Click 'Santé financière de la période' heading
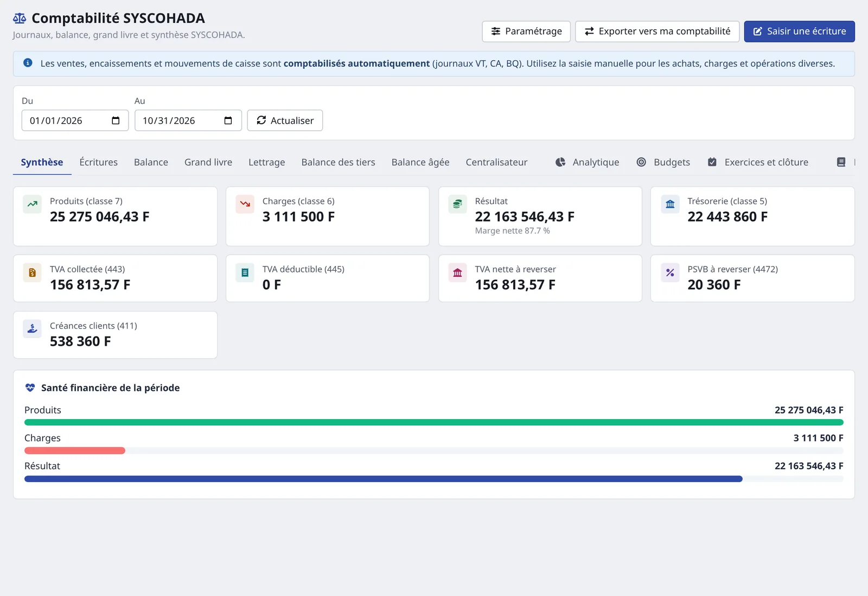 [x=111, y=388]
